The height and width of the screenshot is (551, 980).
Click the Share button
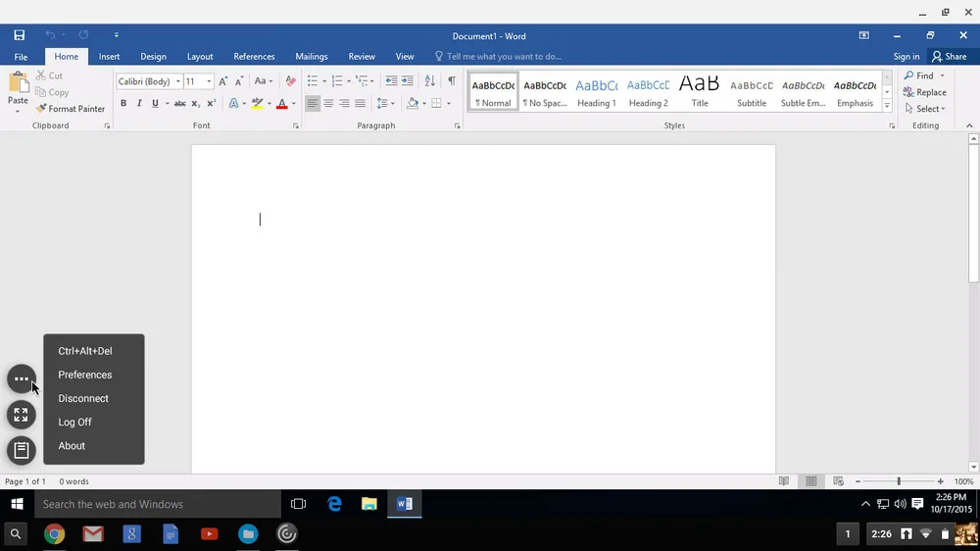click(x=950, y=56)
